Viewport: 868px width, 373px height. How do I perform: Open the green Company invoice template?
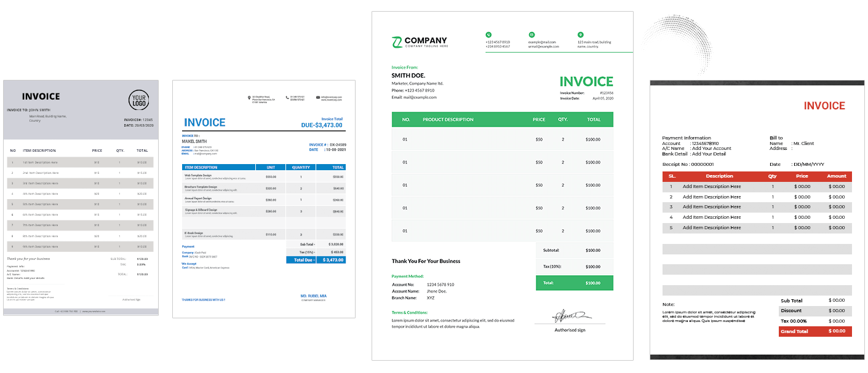[502, 186]
